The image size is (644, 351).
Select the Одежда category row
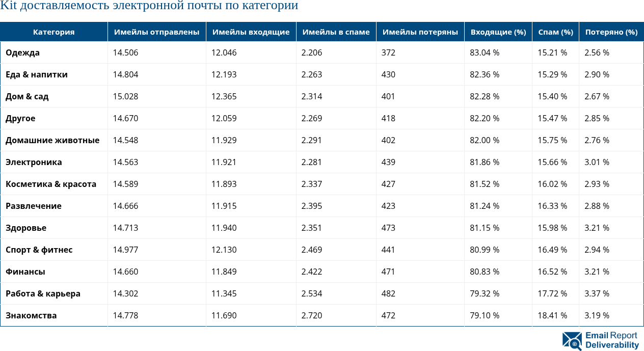22,52
